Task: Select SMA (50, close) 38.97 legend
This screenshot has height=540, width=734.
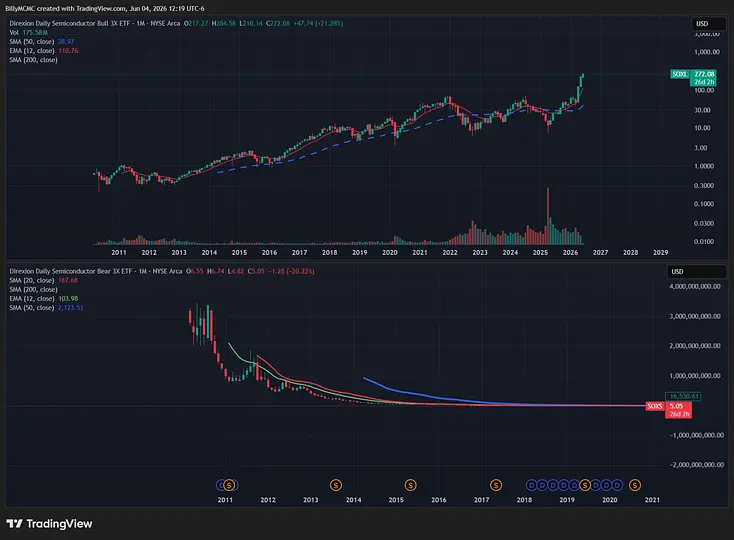Action: coord(42,42)
